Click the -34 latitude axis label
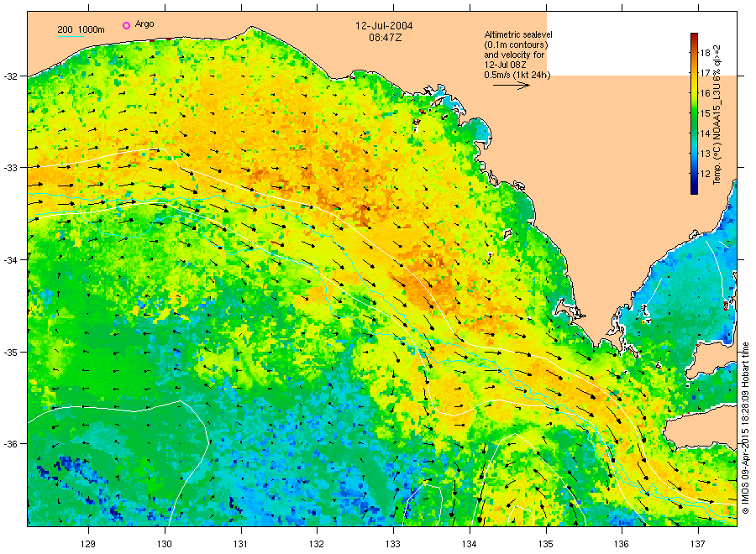This screenshot has width=756, height=554. point(11,260)
